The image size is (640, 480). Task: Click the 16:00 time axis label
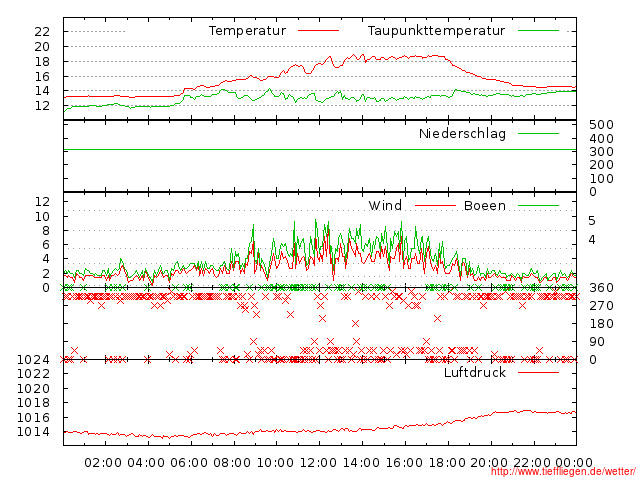click(x=404, y=463)
